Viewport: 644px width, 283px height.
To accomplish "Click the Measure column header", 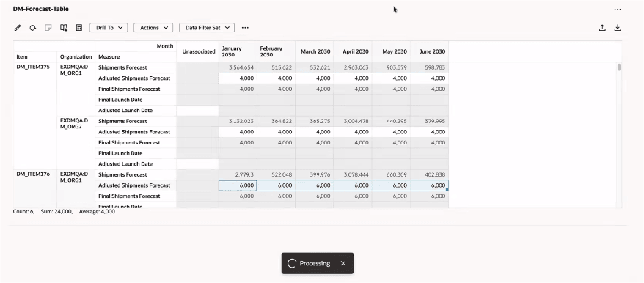I will 136,56.
